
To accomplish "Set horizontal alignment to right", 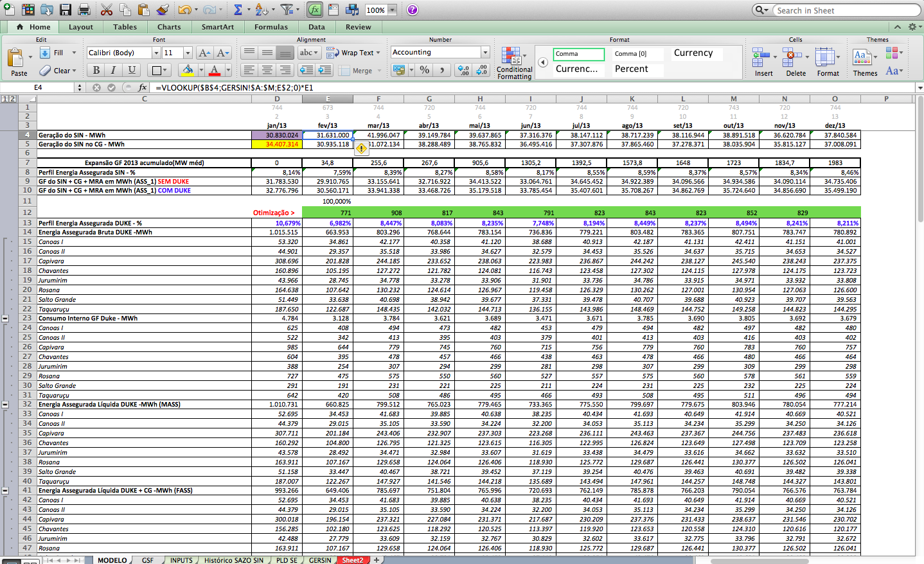I will point(285,70).
